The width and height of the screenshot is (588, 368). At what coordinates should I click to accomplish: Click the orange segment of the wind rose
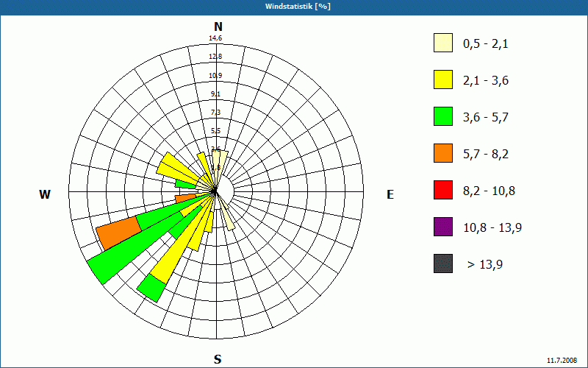[118, 233]
